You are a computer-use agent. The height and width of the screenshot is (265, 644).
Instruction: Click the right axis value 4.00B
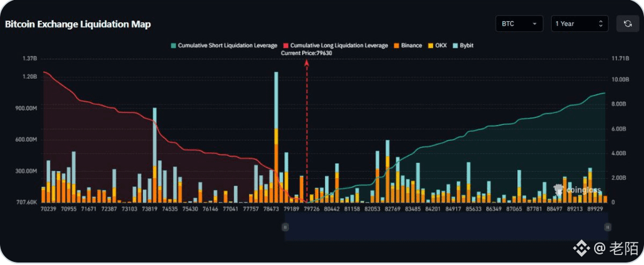pyautogui.click(x=619, y=153)
